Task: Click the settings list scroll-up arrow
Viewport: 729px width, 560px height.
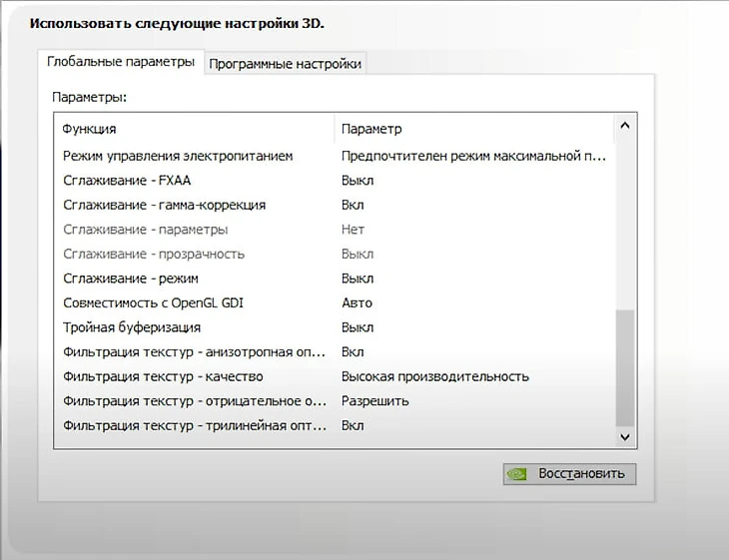Action: click(x=625, y=127)
